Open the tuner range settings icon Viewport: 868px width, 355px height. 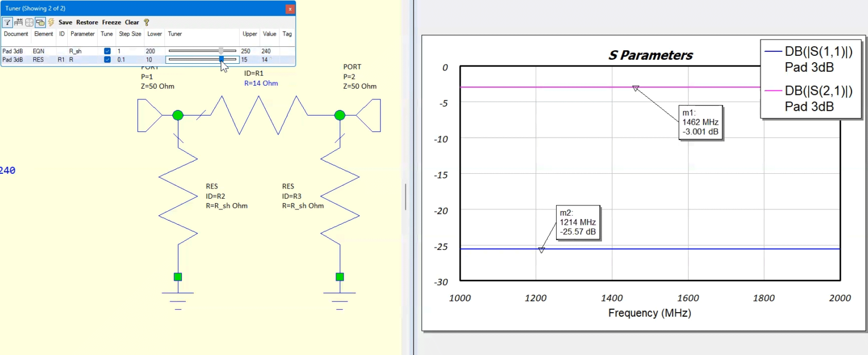19,22
